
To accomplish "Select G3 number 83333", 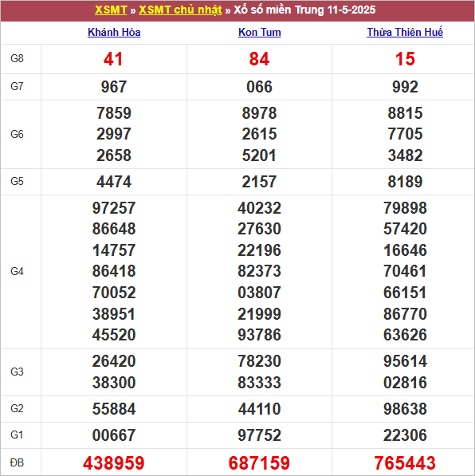I will (259, 383).
